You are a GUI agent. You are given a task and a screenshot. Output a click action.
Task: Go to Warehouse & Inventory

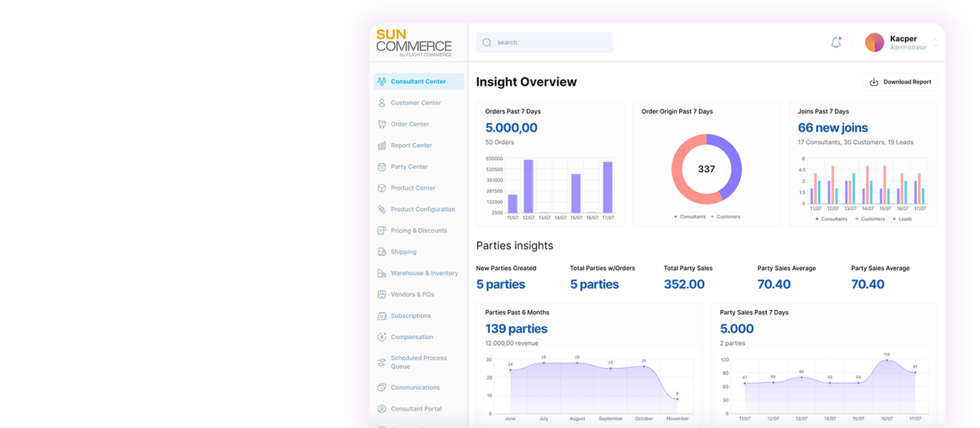(x=424, y=273)
